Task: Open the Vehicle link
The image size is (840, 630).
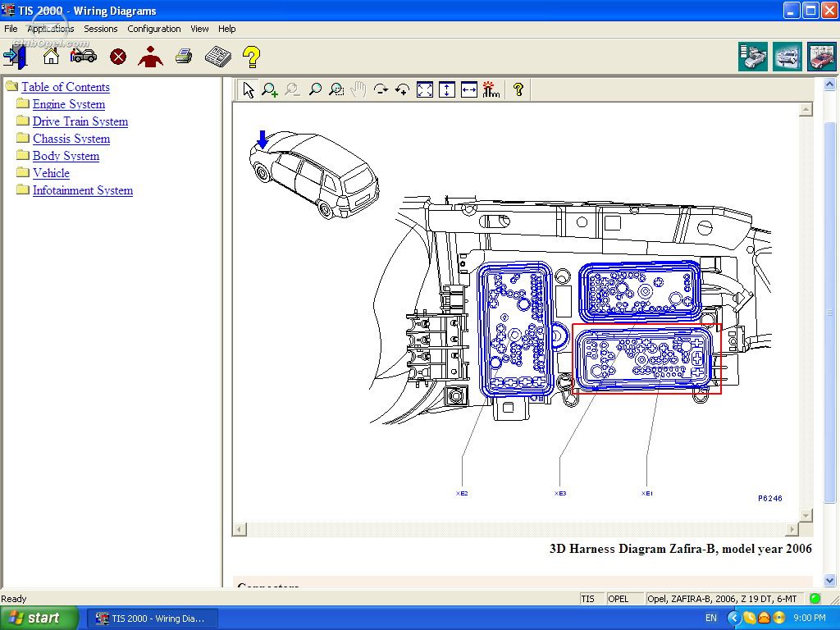Action: [x=51, y=172]
